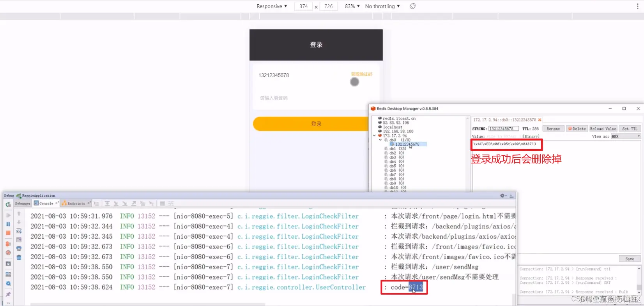This screenshot has height=306, width=644.
Task: Drop frame in the debugger toolbar
Action: click(142, 204)
